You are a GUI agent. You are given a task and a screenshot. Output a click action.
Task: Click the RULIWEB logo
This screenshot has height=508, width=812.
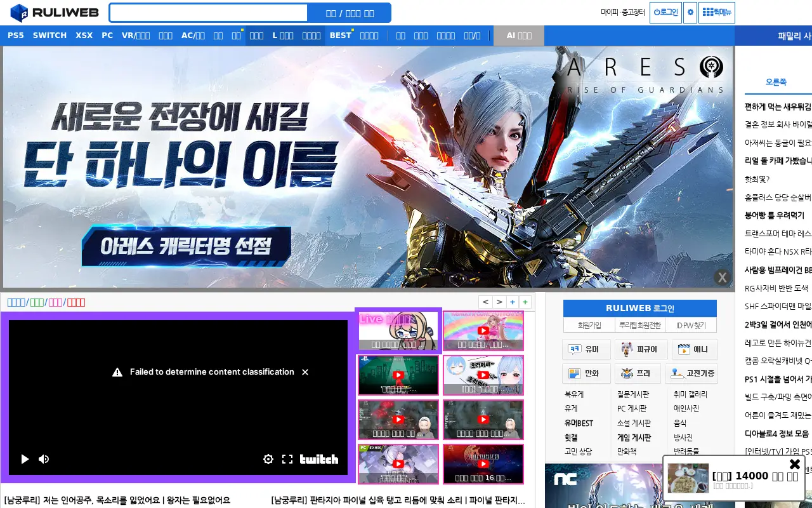click(54, 13)
